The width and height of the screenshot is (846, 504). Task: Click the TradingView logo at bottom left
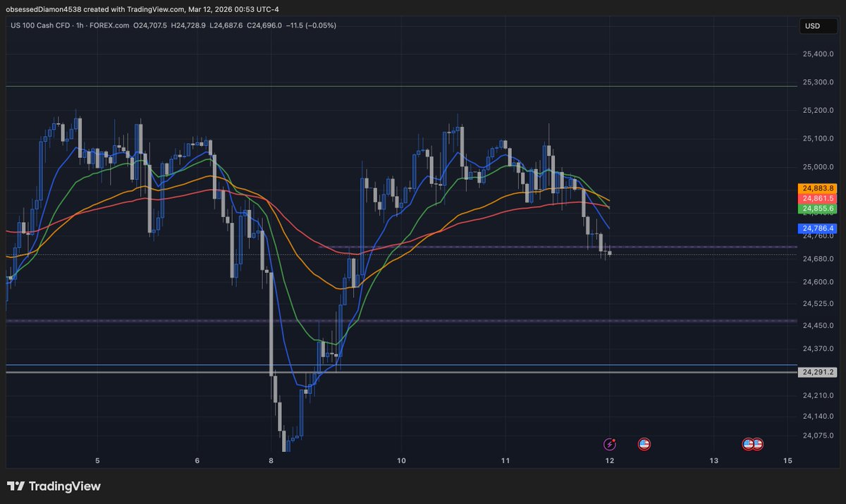point(54,486)
